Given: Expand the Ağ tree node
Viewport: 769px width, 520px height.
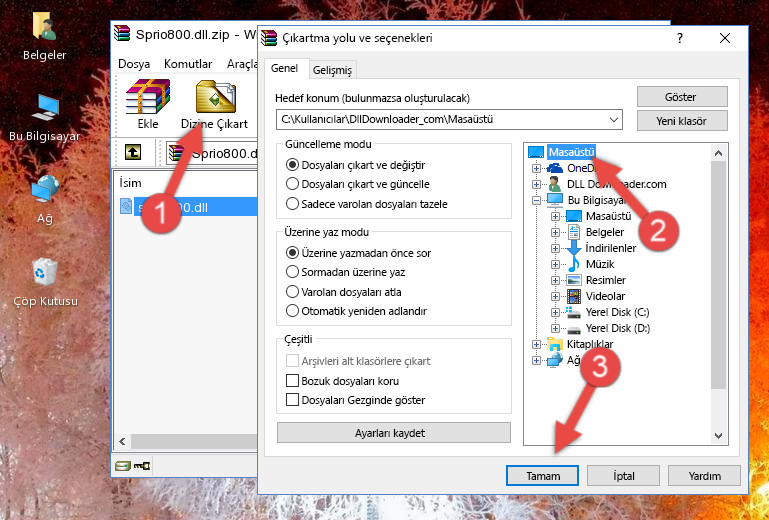Looking at the screenshot, I should pyautogui.click(x=537, y=361).
